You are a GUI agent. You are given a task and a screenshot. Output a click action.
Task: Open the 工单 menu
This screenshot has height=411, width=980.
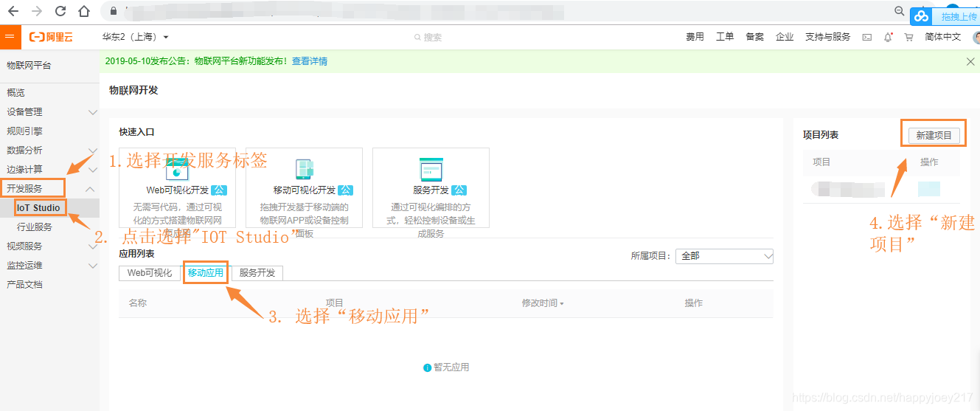click(725, 37)
